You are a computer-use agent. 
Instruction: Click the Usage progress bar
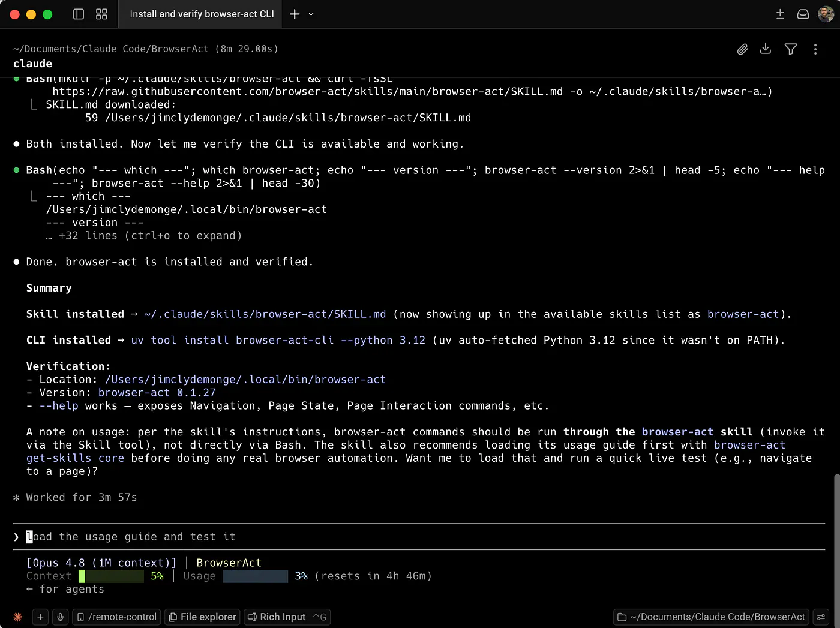255,576
